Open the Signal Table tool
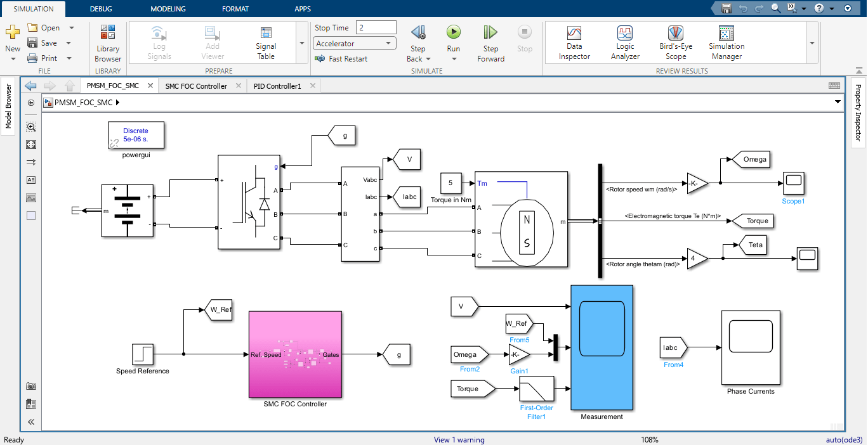Screen dimensions: 868x445 [265, 42]
